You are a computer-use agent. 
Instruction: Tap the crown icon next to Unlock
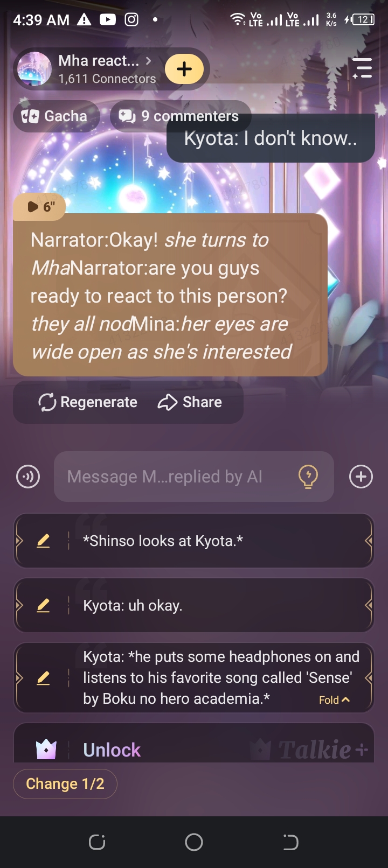pos(46,749)
